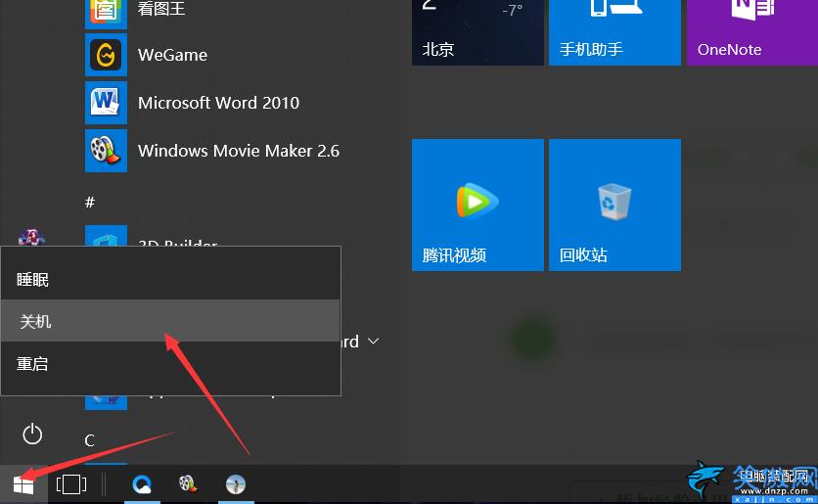Open the round photo icon in the taskbar

click(x=236, y=484)
